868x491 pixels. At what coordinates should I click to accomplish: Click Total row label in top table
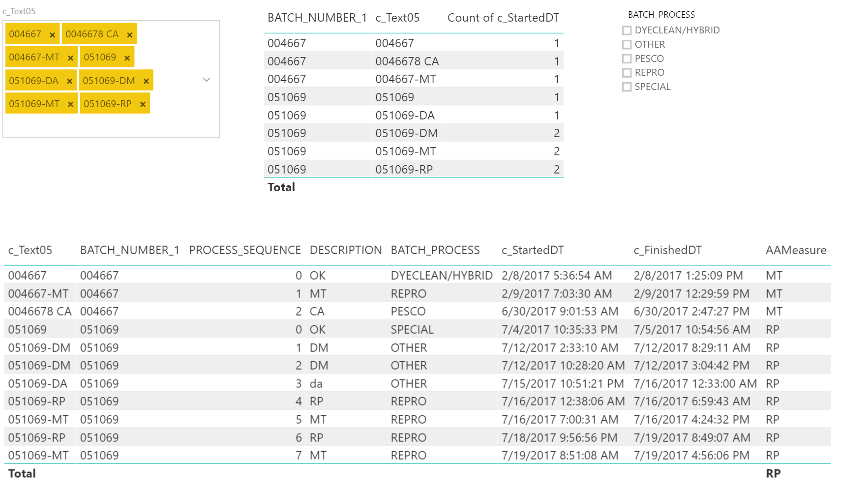pyautogui.click(x=281, y=187)
